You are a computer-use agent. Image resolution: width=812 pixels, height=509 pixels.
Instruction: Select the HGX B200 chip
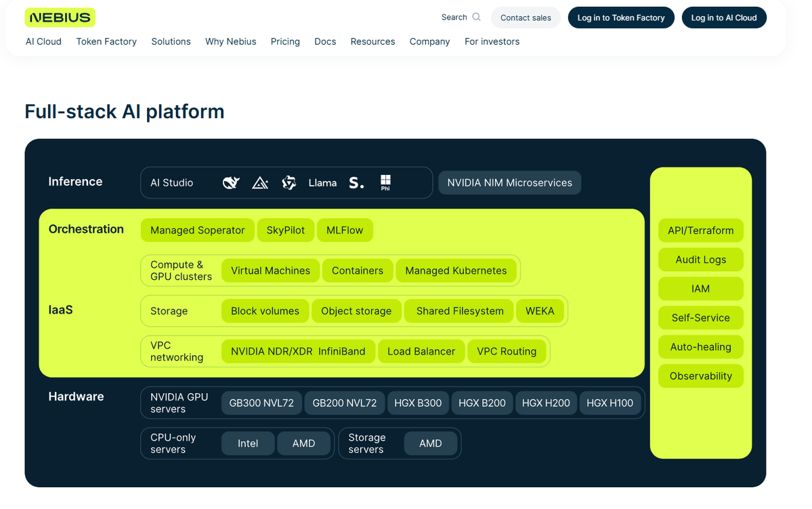click(x=482, y=403)
